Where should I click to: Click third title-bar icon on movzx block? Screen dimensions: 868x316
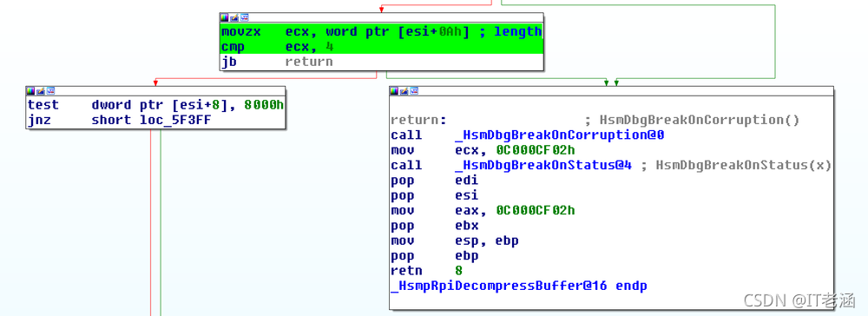click(x=244, y=17)
